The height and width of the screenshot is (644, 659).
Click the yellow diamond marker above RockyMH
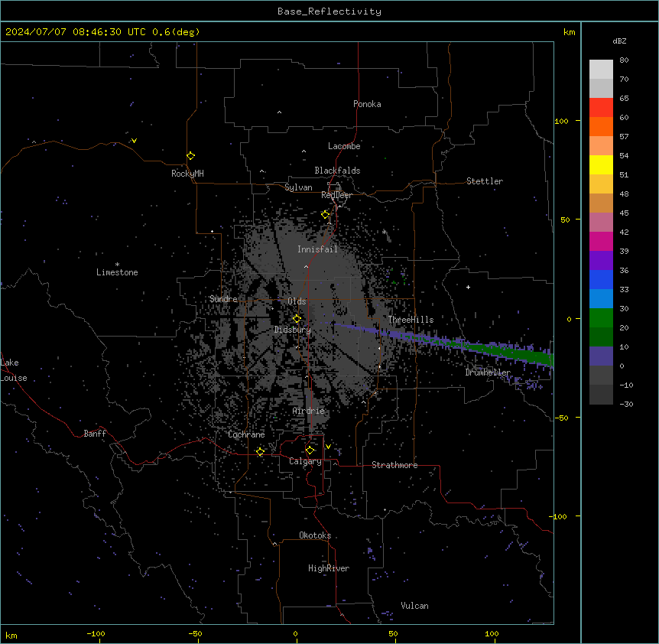(x=191, y=156)
